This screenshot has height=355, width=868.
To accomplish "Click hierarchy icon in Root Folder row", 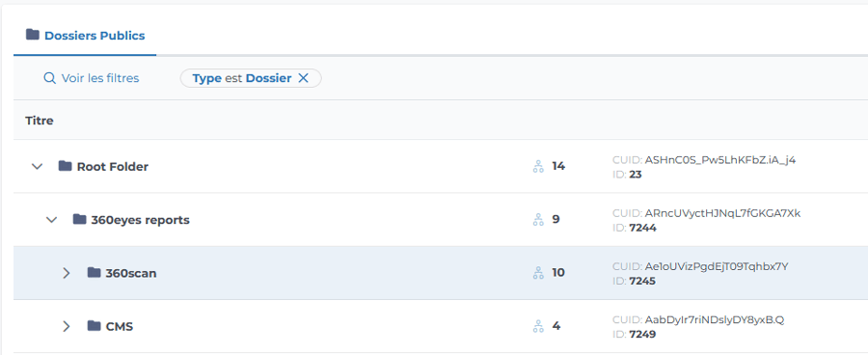I will pyautogui.click(x=538, y=166).
